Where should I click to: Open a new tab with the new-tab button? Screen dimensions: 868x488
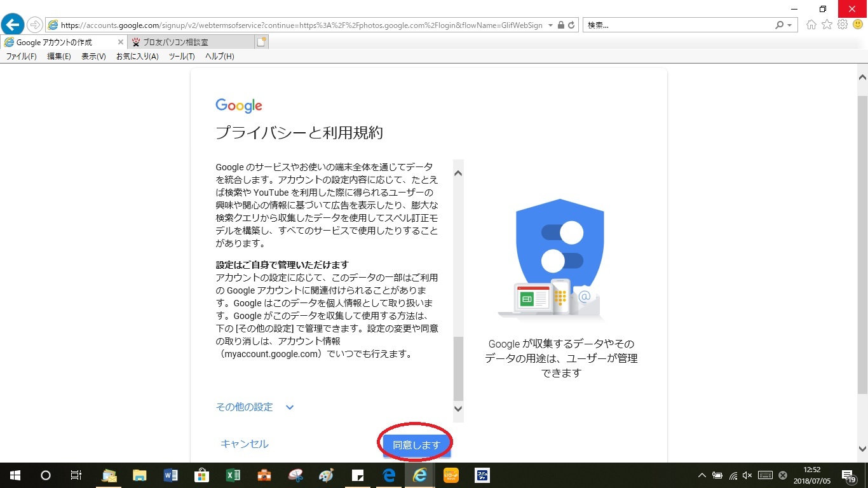(x=262, y=42)
